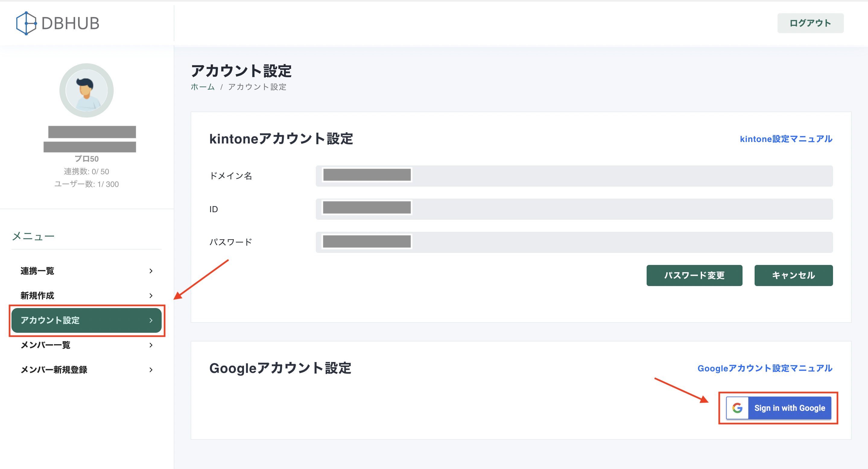
Task: Click chevron arrow next to 新規作成
Action: [151, 296]
